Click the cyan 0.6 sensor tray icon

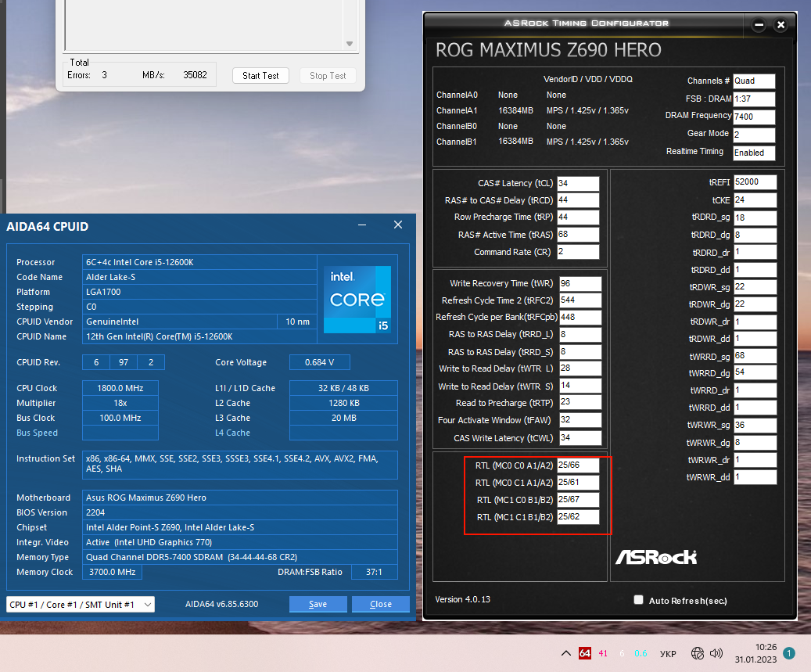click(641, 653)
